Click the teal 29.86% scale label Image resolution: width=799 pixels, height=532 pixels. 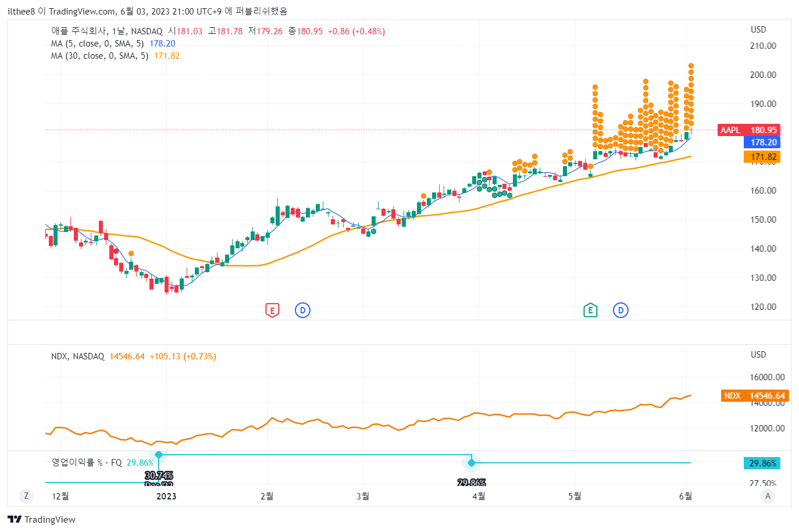[x=762, y=463]
